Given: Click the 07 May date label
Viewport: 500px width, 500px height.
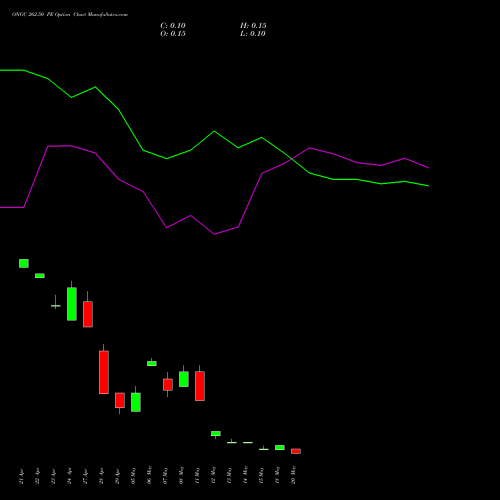Looking at the screenshot, I should (x=166, y=476).
